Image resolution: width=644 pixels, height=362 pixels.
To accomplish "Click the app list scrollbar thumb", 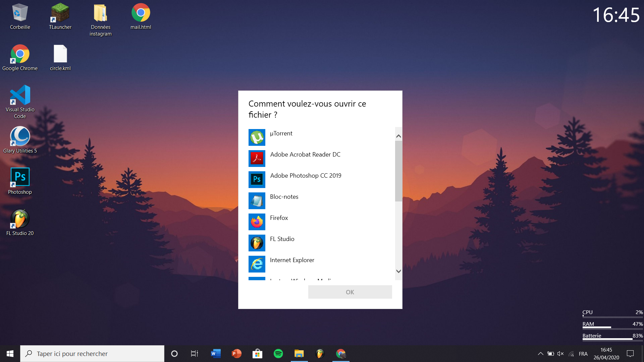I will coord(398,171).
